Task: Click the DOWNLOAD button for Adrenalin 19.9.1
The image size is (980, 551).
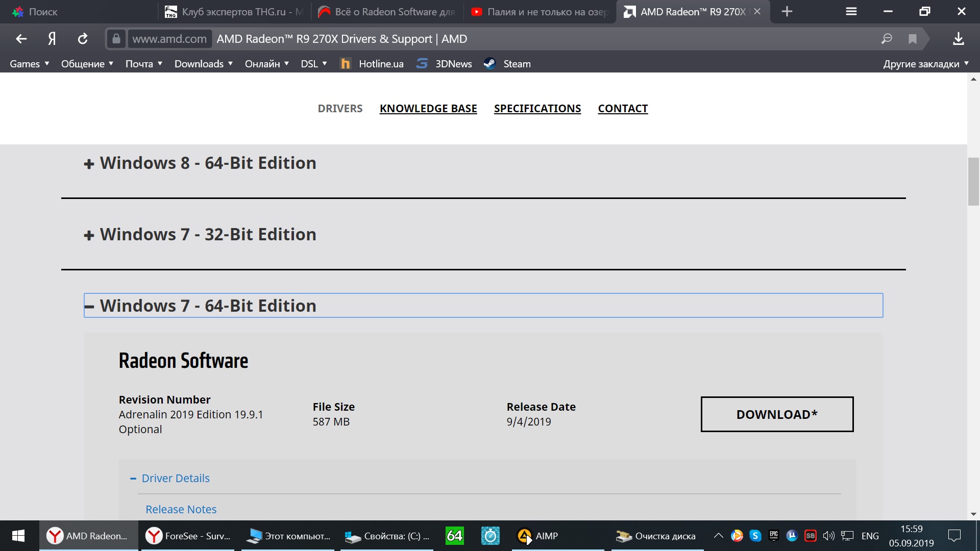Action: click(776, 414)
